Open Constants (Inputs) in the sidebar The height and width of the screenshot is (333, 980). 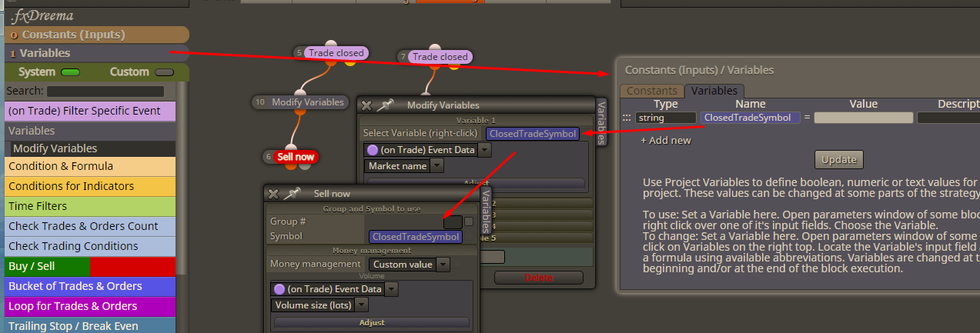97,35
